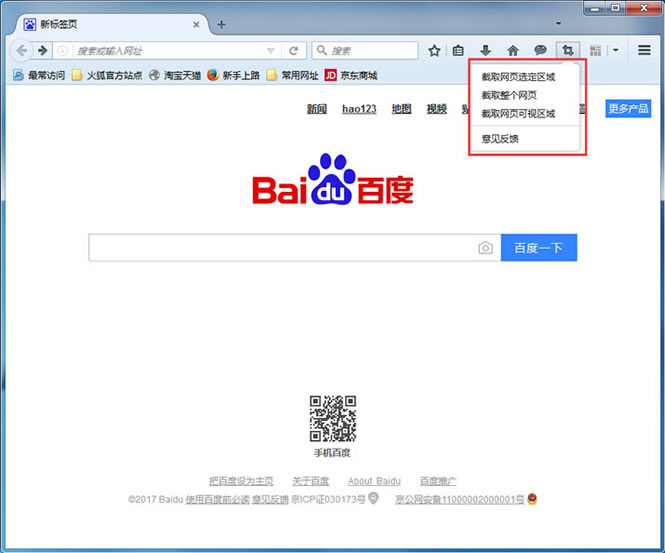Click 意见反馈 link in page footer
Screen dimensions: 665x553
270,500
